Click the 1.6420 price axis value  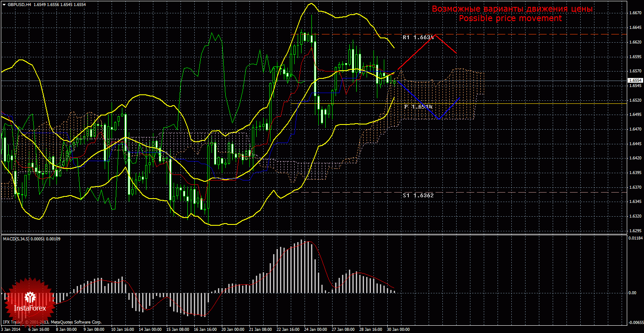click(635, 158)
